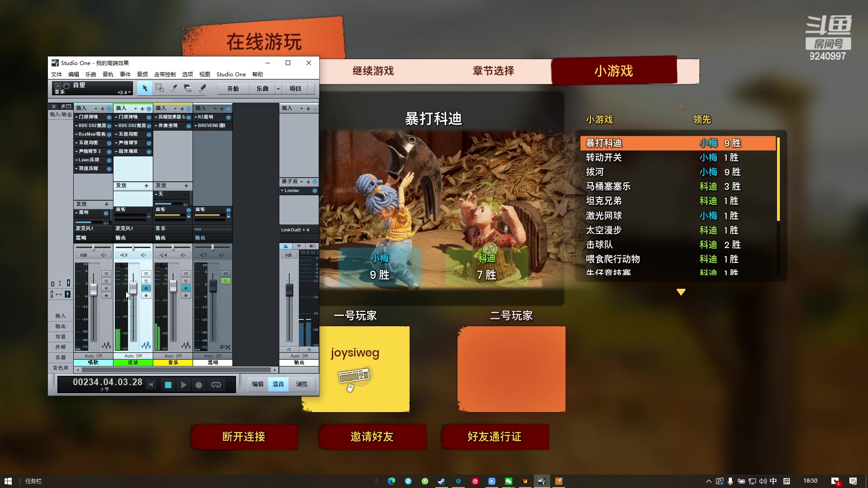This screenshot has width=868, height=488.
Task: Solo the 说话 channel
Action: [x=146, y=281]
